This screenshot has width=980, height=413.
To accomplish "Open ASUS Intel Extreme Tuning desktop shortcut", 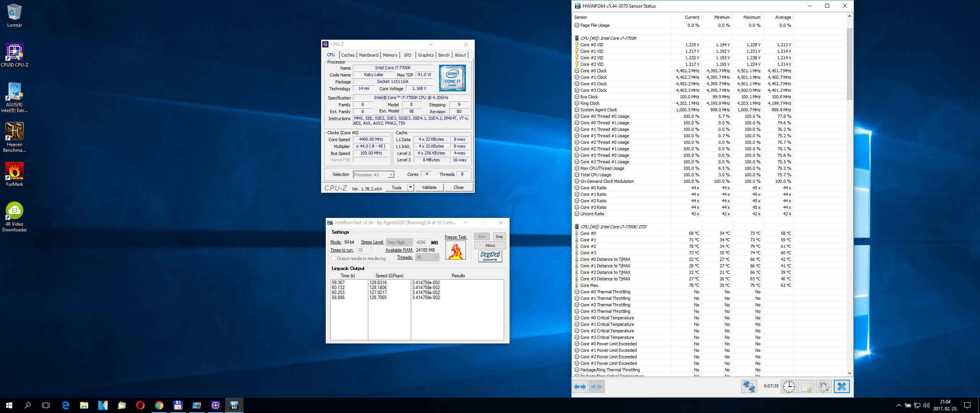I will click(15, 98).
